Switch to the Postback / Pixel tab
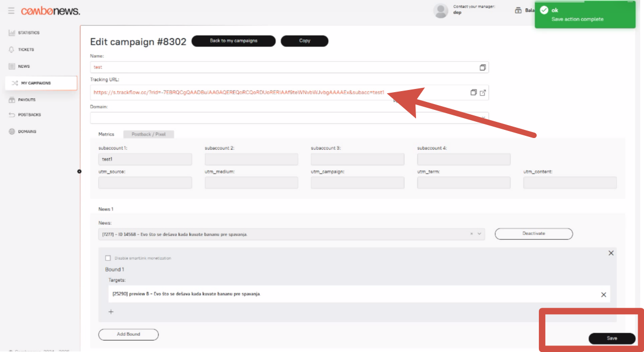 [x=148, y=134]
